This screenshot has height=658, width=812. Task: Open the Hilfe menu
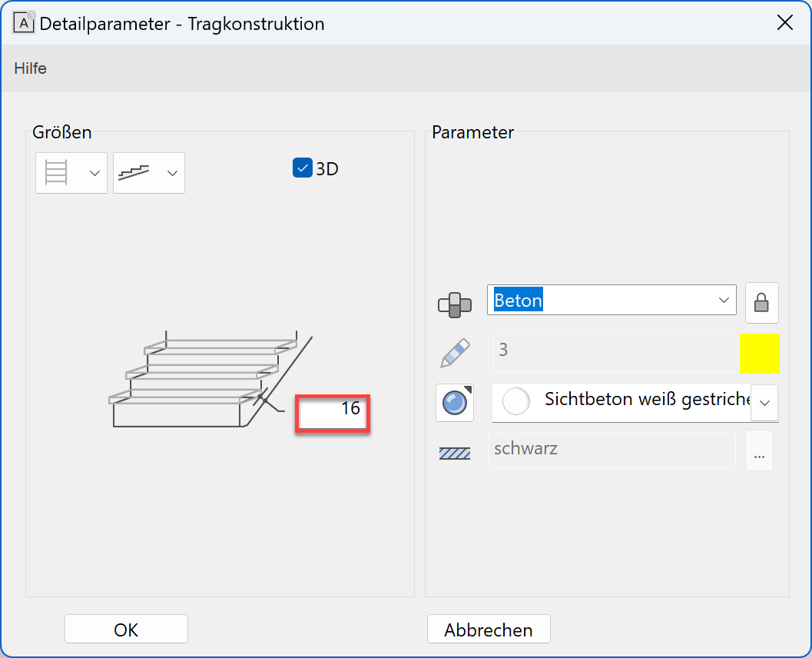[x=30, y=68]
